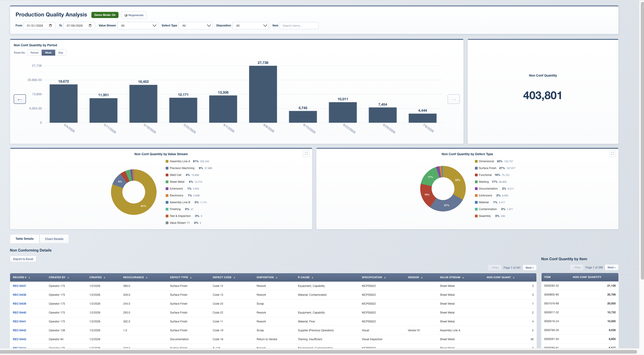This screenshot has width=644, height=355.
Task: Sort by Created By column arrow
Action: pyautogui.click(x=68, y=277)
